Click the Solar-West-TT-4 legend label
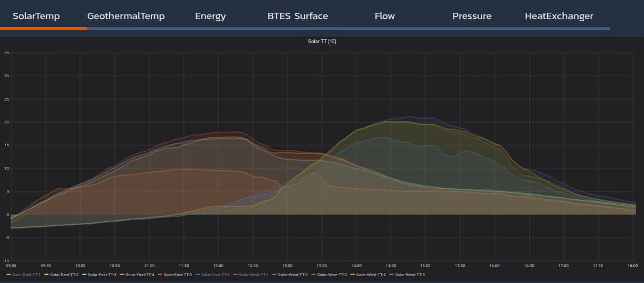This screenshot has width=644, height=283. tap(372, 274)
